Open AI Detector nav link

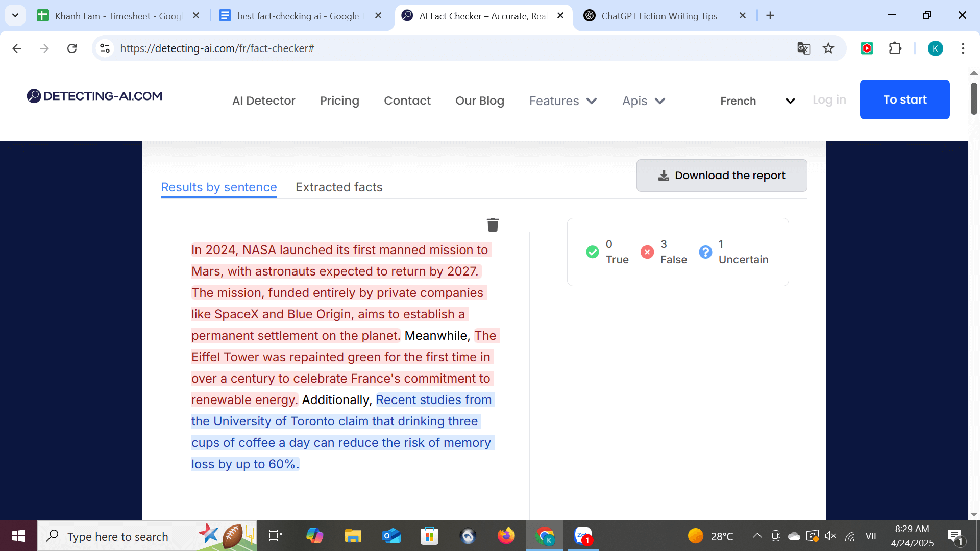pyautogui.click(x=264, y=101)
